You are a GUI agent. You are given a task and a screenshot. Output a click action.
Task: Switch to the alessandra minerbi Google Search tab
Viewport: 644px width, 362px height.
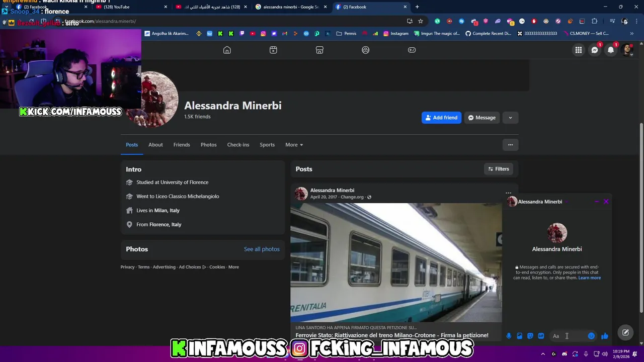click(291, 7)
